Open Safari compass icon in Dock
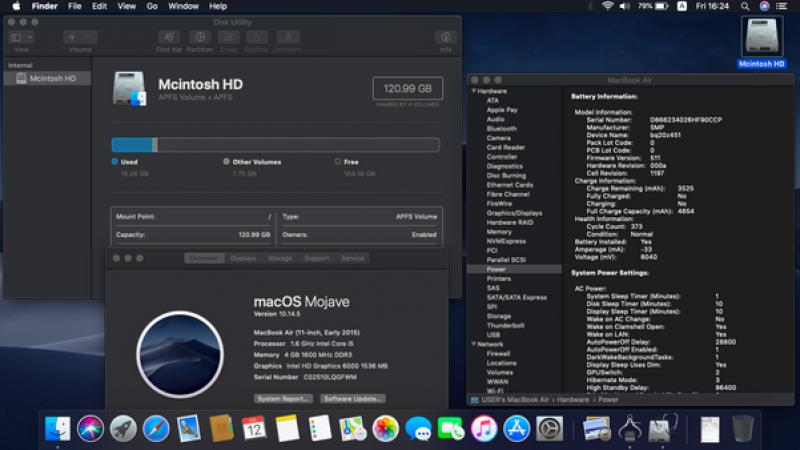Screen dimensions: 800x450 pyautogui.click(x=156, y=428)
